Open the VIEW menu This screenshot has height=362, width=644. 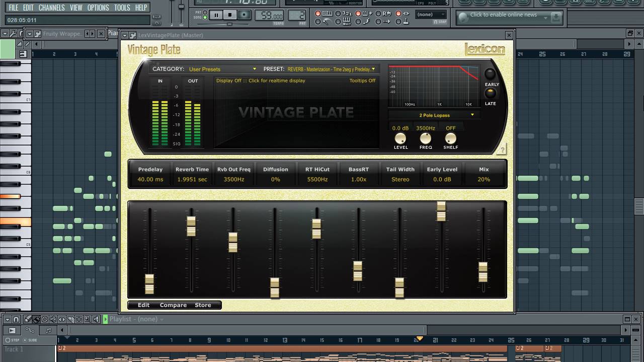(x=76, y=8)
